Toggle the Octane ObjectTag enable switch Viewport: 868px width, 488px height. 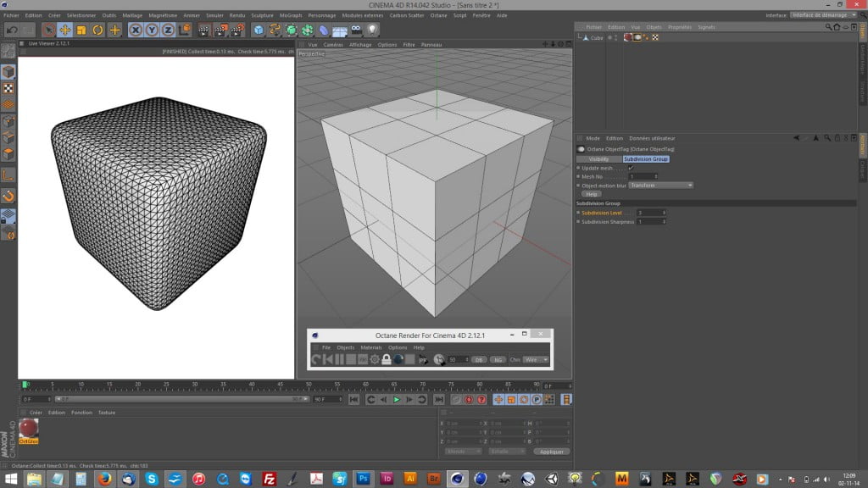pyautogui.click(x=581, y=148)
